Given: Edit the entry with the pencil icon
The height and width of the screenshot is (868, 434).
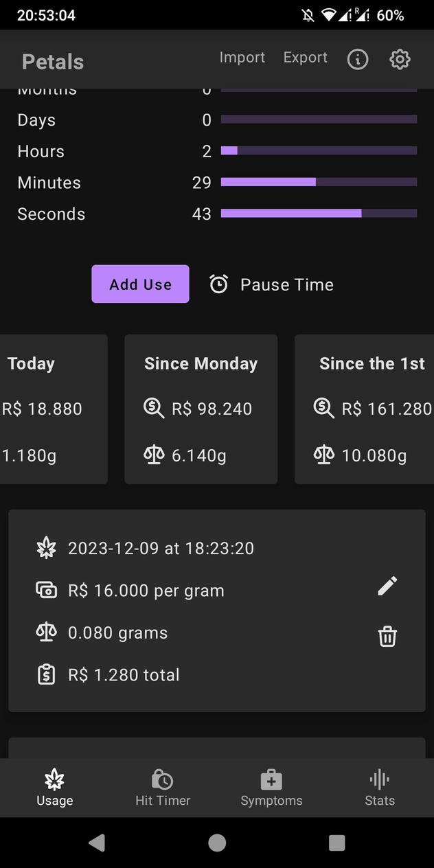Looking at the screenshot, I should 387,585.
